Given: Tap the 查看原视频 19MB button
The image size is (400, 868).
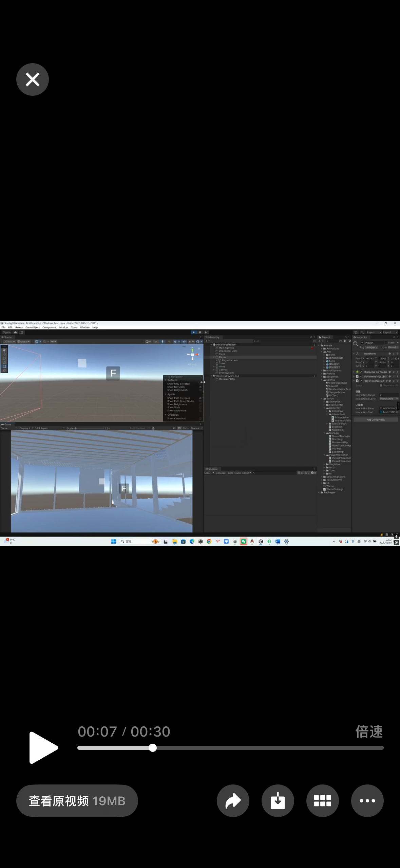Looking at the screenshot, I should [77, 800].
